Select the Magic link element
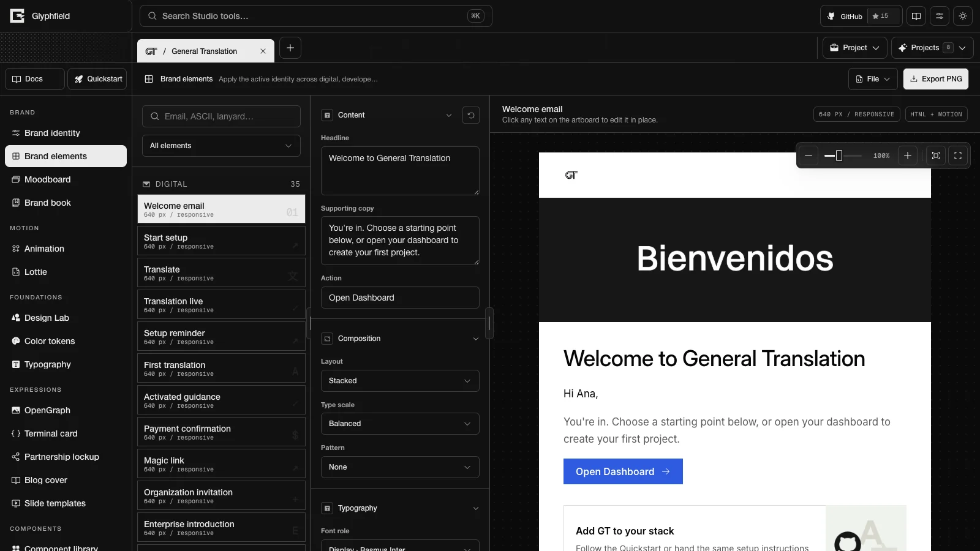Screen dimensions: 980x551 coord(221,463)
